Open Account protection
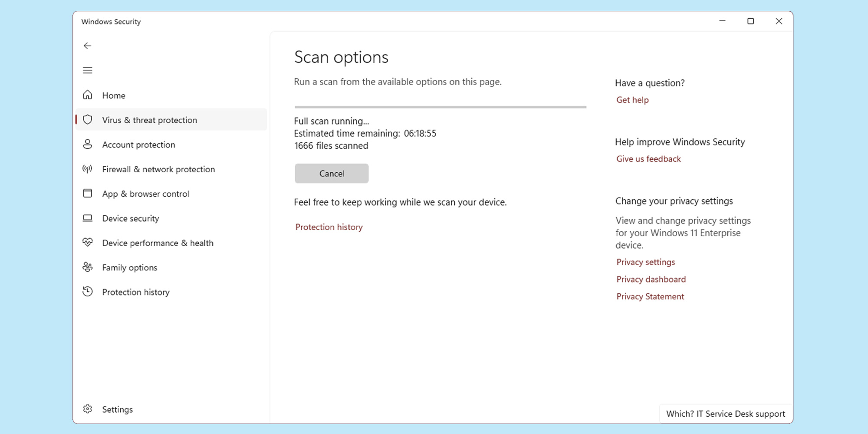 pyautogui.click(x=138, y=145)
